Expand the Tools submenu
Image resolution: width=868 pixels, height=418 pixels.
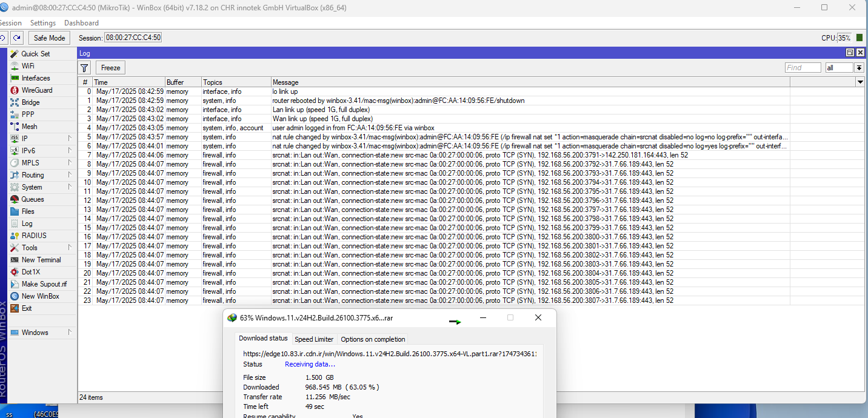69,248
